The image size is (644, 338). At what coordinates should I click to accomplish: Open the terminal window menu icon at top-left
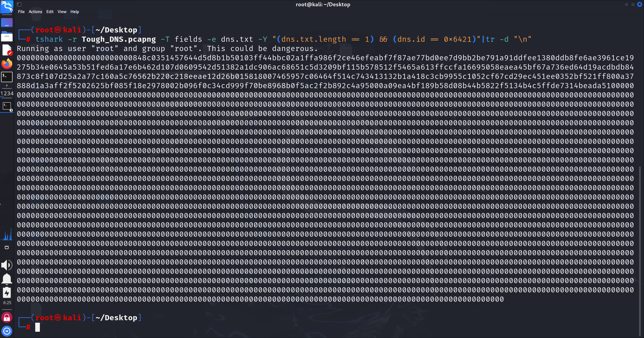pyautogui.click(x=19, y=4)
